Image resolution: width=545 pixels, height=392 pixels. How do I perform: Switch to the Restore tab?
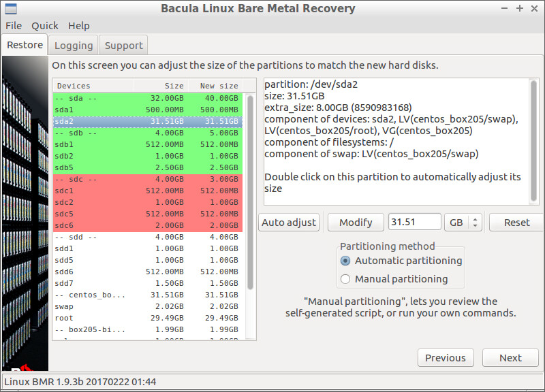coord(25,45)
